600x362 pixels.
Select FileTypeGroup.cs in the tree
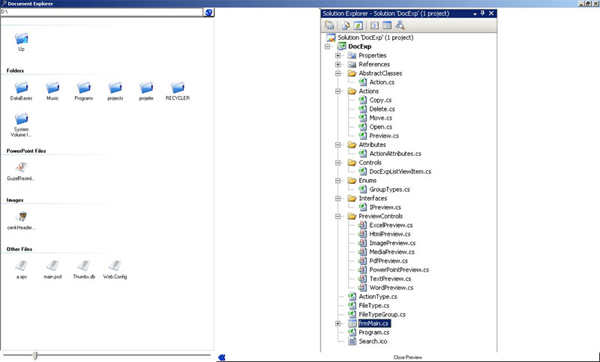click(382, 314)
